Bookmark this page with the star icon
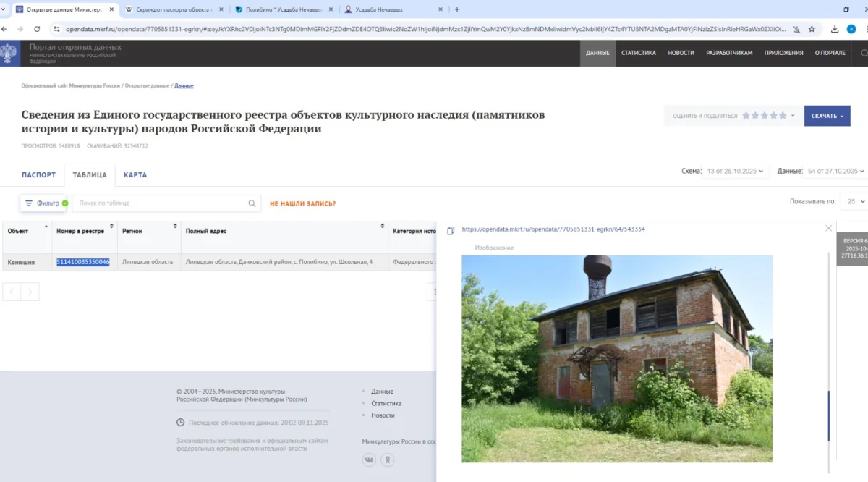 point(812,29)
